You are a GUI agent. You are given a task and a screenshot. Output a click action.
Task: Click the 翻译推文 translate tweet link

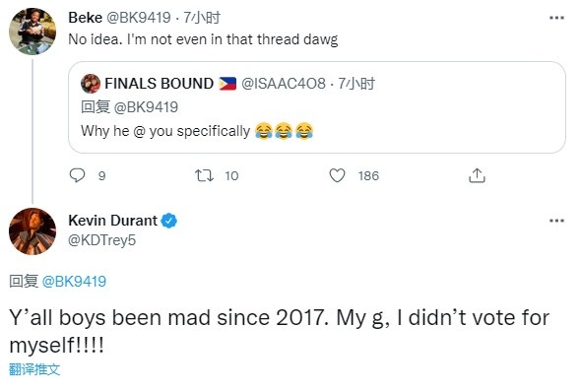pyautogui.click(x=34, y=369)
